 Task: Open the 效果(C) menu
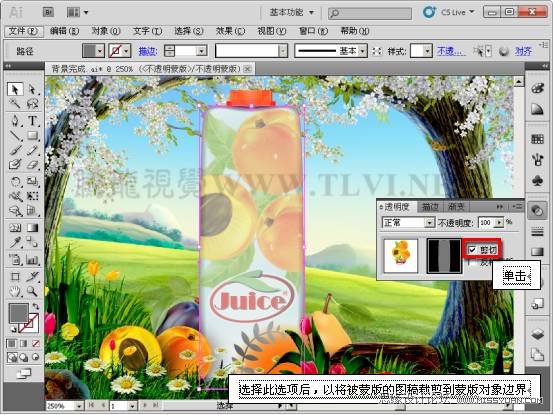click(x=230, y=31)
